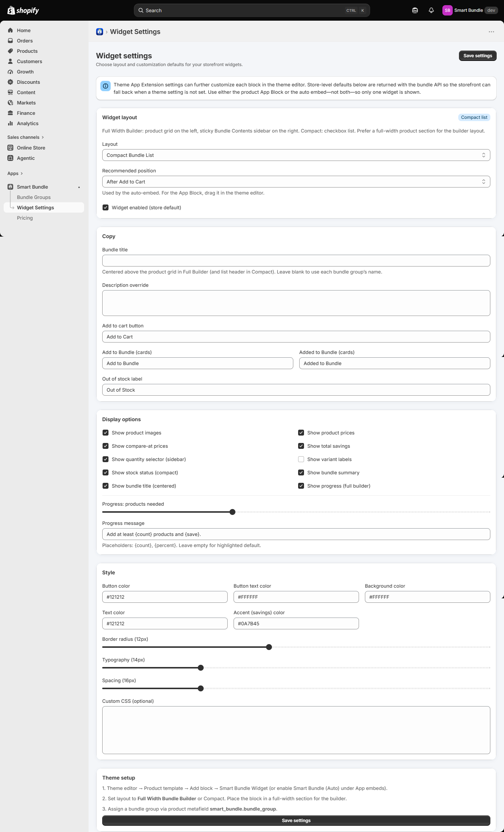Expand the Sales channels section
Screen dimensions: 504x832
25,137
